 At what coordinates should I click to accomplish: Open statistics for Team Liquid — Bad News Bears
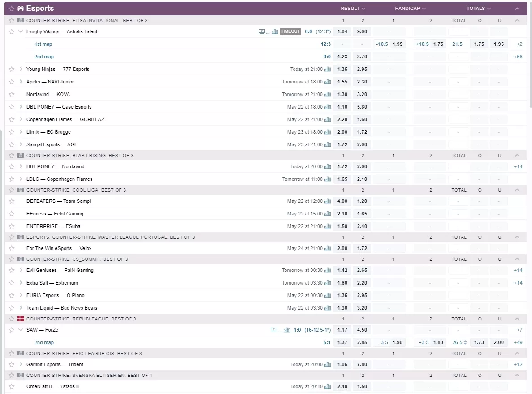[x=328, y=308]
